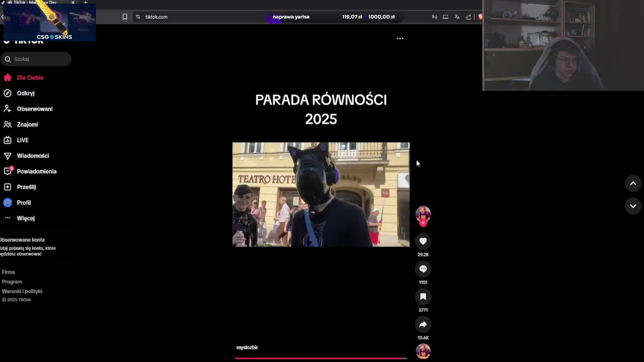Click the 2771 saves count
Image resolution: width=644 pixels, height=362 pixels.
423,310
